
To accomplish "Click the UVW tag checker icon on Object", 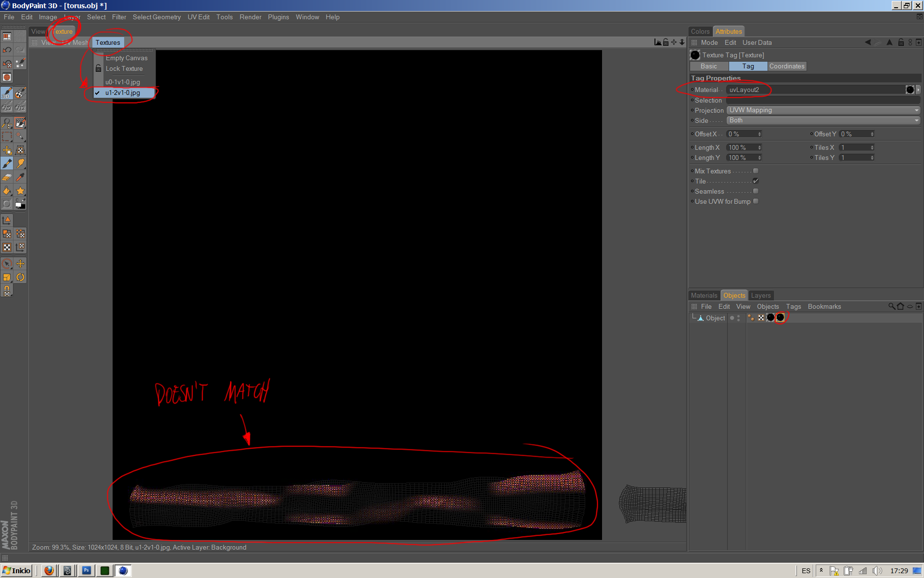I will (761, 317).
